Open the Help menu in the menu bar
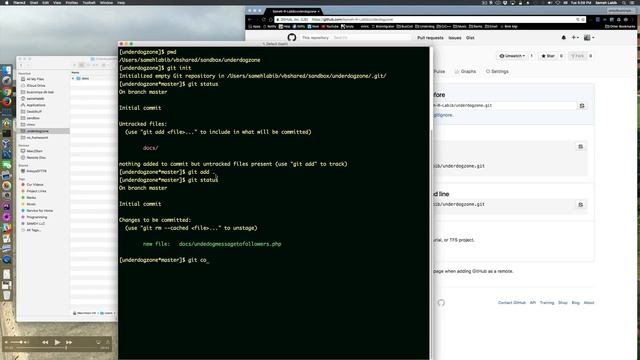This screenshot has width=640, height=360. 121,2
